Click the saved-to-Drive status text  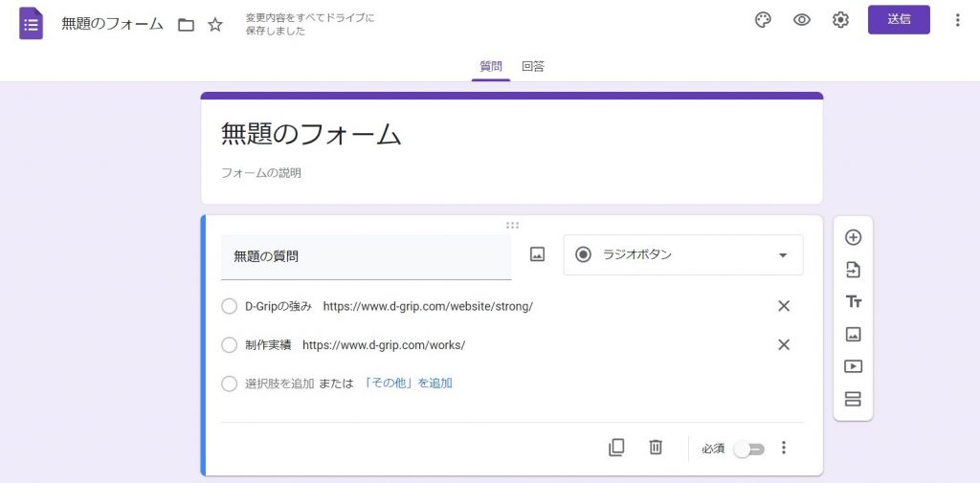click(310, 24)
